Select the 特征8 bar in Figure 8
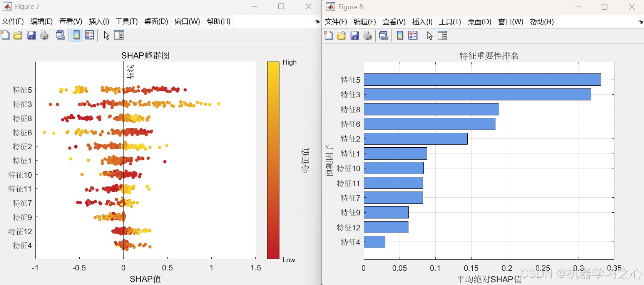The image size is (644, 285). point(432,109)
